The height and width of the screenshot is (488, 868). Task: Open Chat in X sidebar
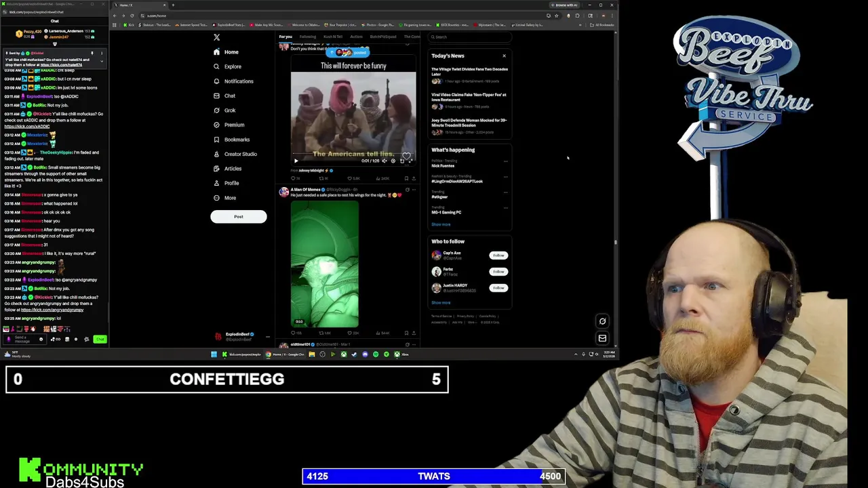[224, 96]
